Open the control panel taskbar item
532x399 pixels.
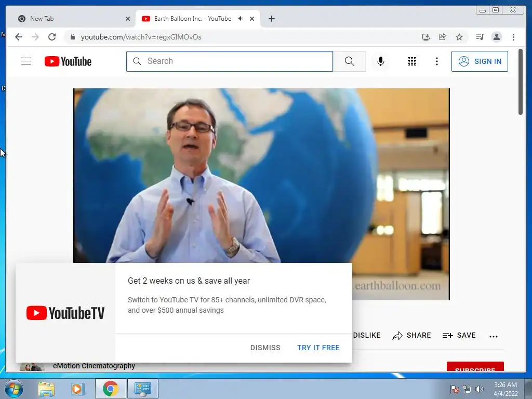pos(142,389)
